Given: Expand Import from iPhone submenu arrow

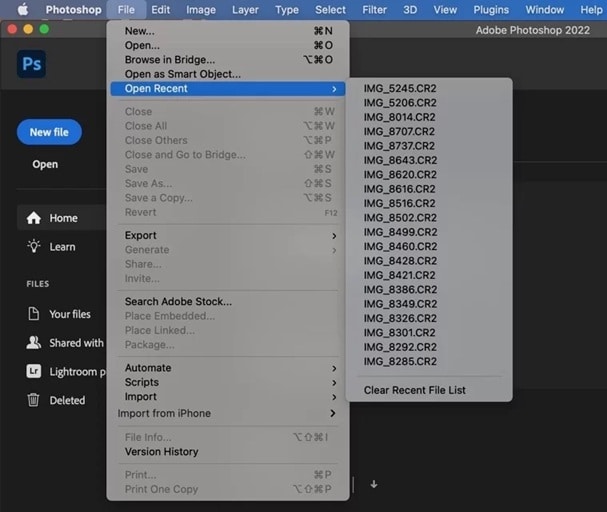Looking at the screenshot, I should [333, 413].
